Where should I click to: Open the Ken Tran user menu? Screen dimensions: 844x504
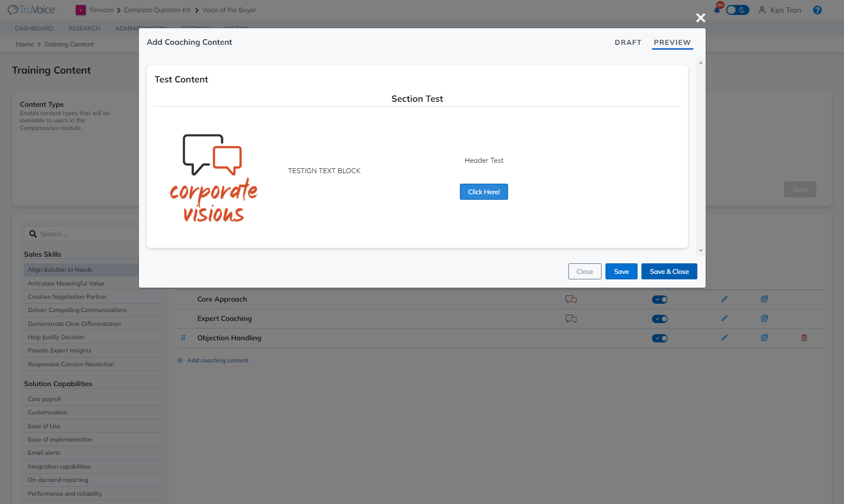coord(780,10)
